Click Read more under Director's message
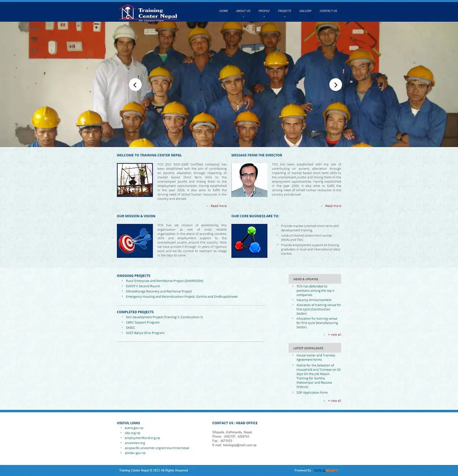 click(x=333, y=206)
